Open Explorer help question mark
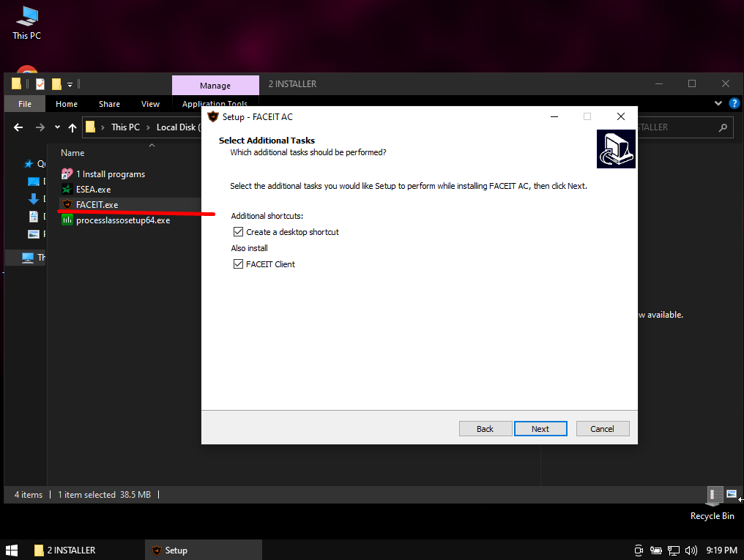The width and height of the screenshot is (744, 560). (734, 103)
